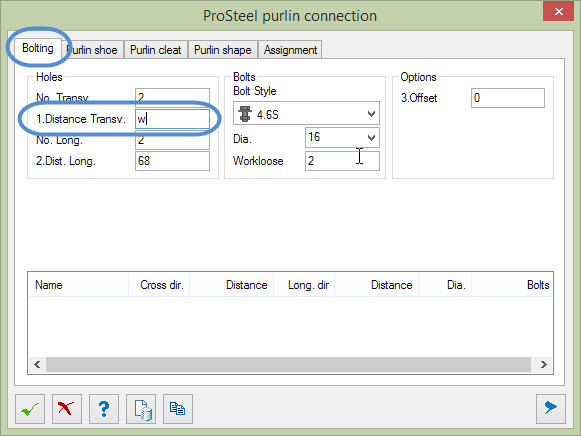
Task: Expand the Dia. 16 dropdown
Action: tap(371, 138)
